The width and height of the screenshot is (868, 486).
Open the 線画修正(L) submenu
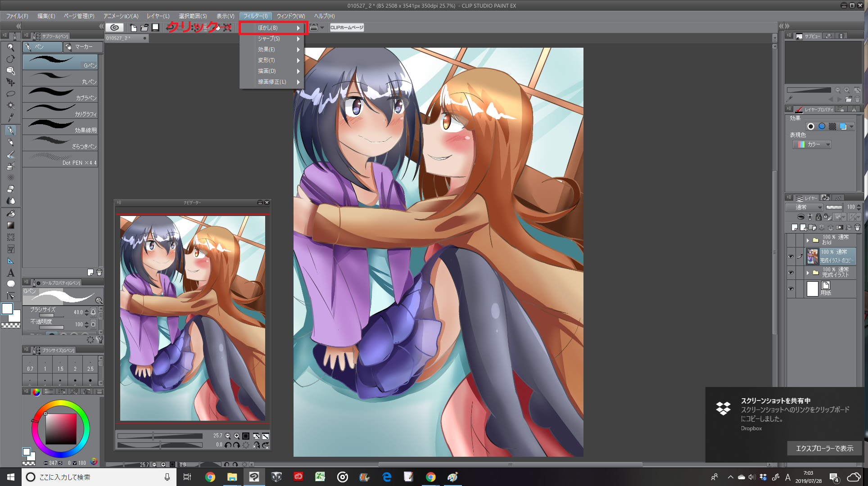pyautogui.click(x=272, y=82)
